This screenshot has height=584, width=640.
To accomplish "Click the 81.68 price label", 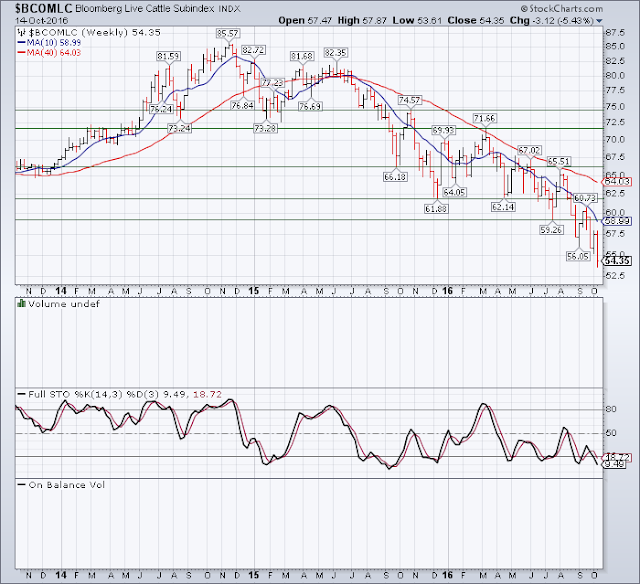I will point(302,56).
